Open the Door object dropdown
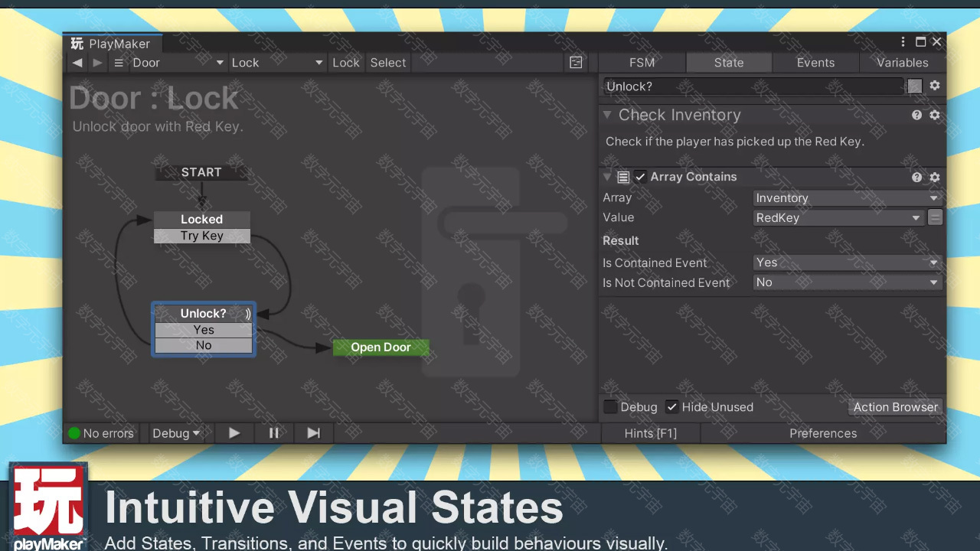980x551 pixels. tap(178, 63)
